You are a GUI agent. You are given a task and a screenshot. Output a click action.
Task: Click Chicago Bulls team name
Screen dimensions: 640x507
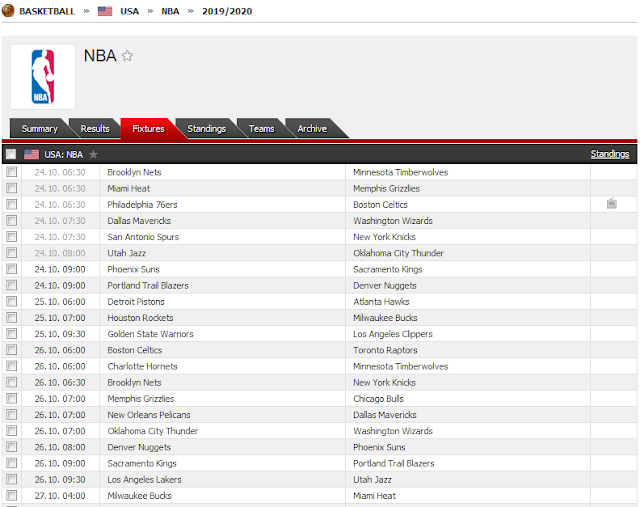tap(378, 399)
